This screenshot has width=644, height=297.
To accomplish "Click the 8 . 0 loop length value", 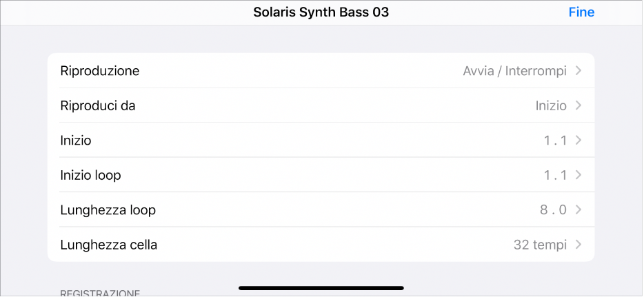I will point(553,210).
